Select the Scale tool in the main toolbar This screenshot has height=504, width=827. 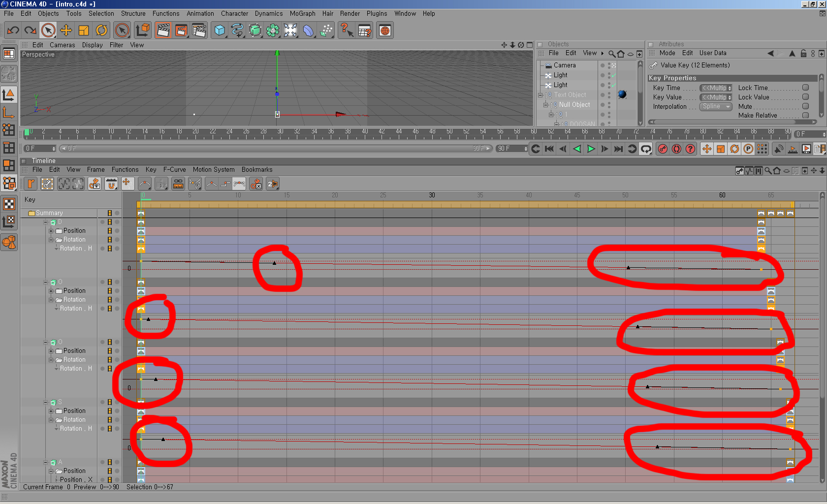84,31
